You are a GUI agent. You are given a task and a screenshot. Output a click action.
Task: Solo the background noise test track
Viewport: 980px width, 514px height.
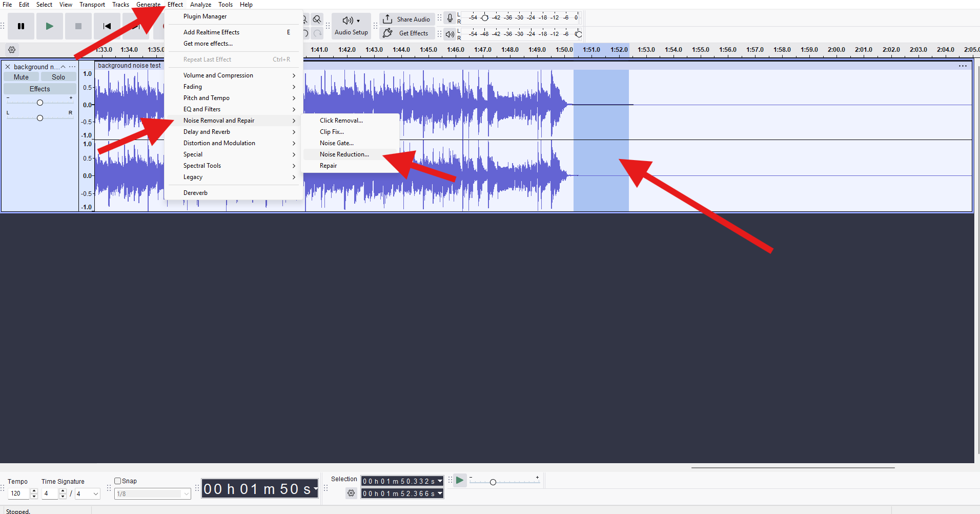pyautogui.click(x=58, y=76)
